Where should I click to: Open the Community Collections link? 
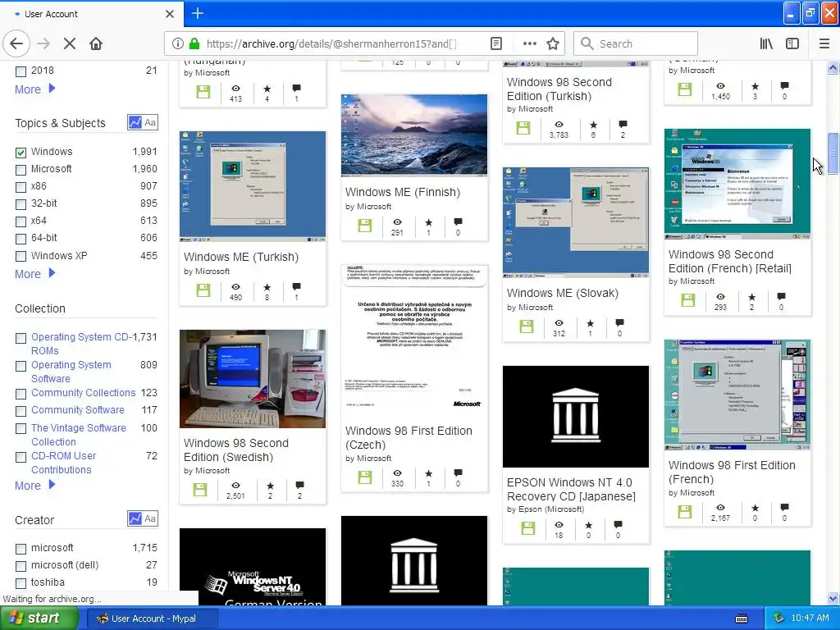click(83, 393)
